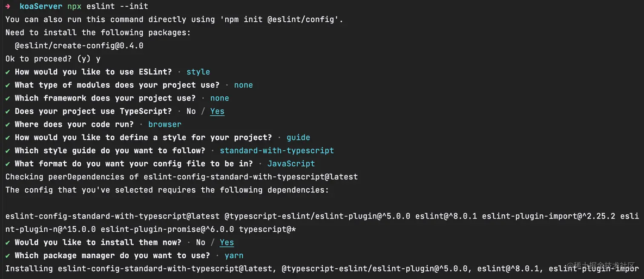Screen dimensions: 644x279
Task: Click the checkmark next to the modules question
Action: coord(8,85)
